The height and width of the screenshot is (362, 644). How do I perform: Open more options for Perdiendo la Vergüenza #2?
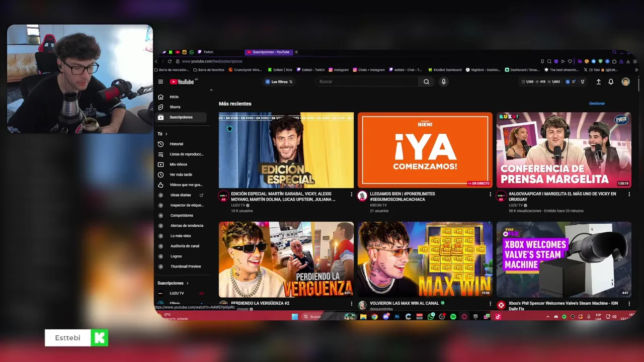coord(351,304)
